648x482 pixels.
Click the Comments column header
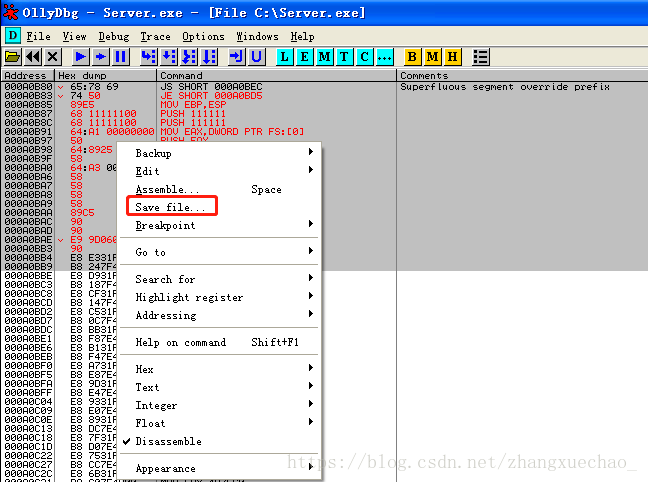pos(522,76)
